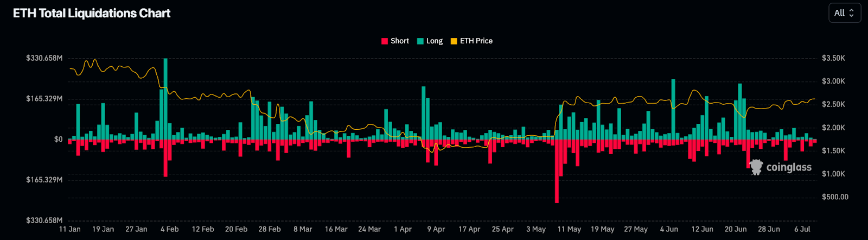Click the 9 Apr x-axis label
Viewport: 868px width, 240px height.
(436, 229)
